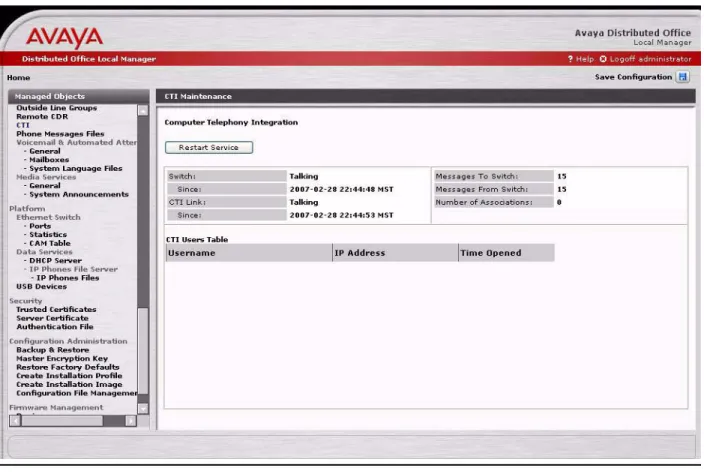Click the CTI Link Talking value
The height and width of the screenshot is (474, 704).
point(304,202)
